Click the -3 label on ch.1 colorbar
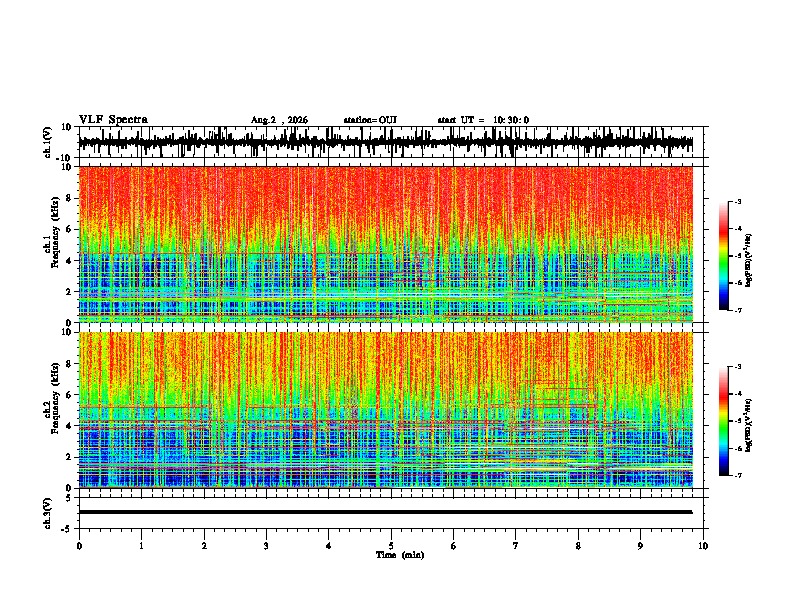Screen dimensions: 792x612 (x=737, y=201)
